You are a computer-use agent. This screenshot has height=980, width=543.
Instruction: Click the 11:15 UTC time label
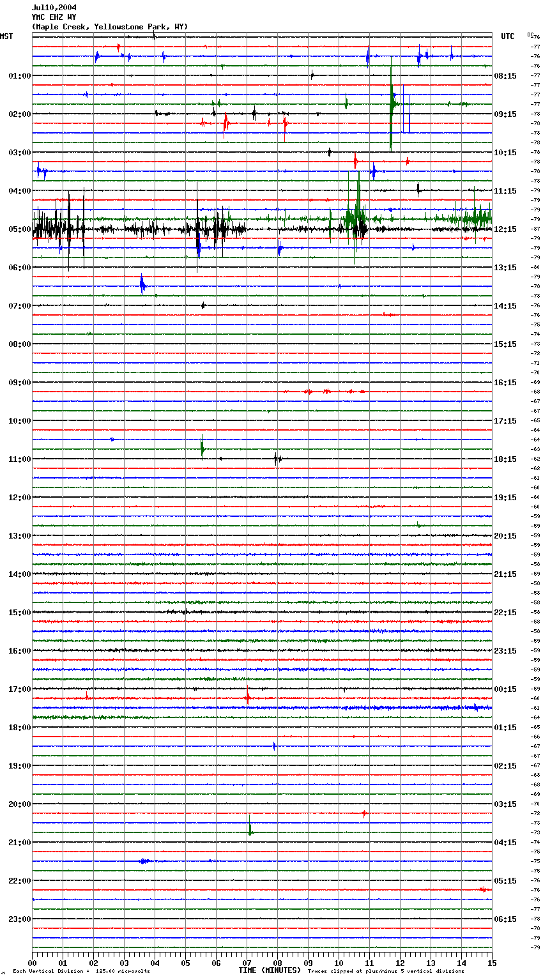[x=505, y=191]
